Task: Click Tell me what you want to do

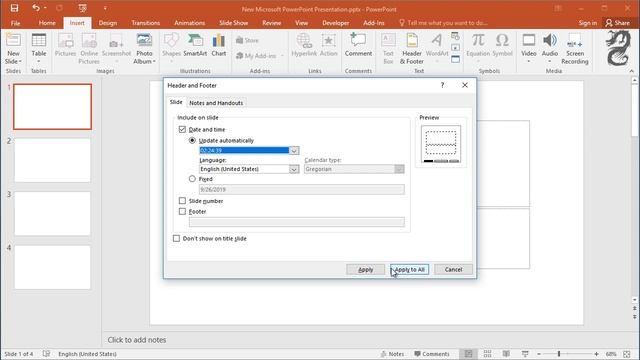Action: coord(443,23)
